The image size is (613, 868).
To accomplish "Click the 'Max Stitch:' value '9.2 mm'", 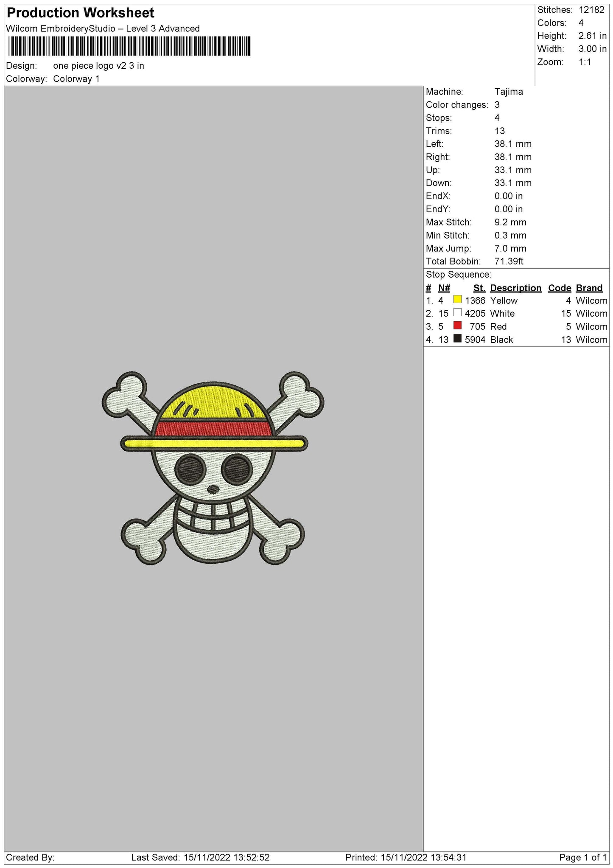I will (510, 222).
